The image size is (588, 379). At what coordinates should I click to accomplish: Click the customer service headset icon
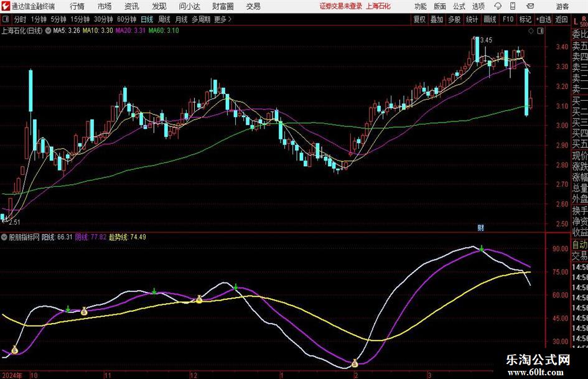click(x=498, y=6)
